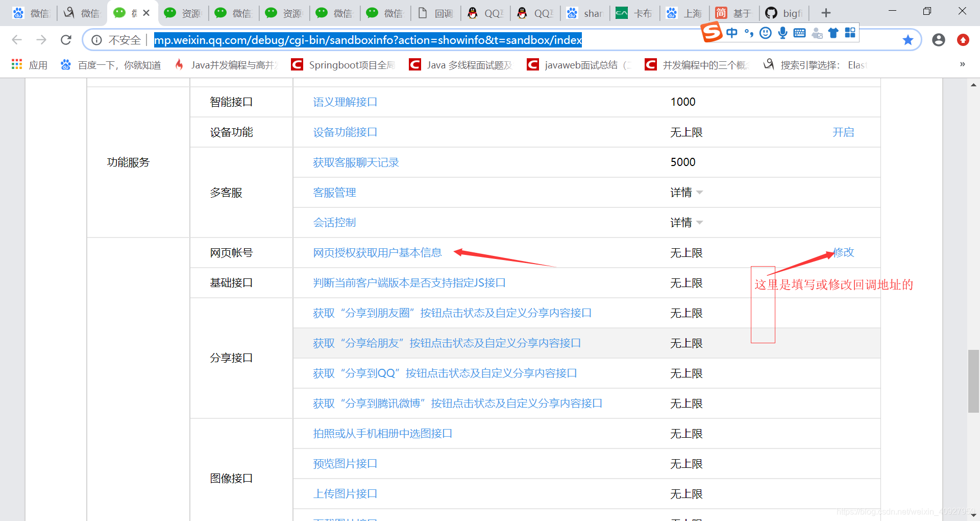Open the 语义理解接口 link
980x521 pixels.
tap(345, 102)
